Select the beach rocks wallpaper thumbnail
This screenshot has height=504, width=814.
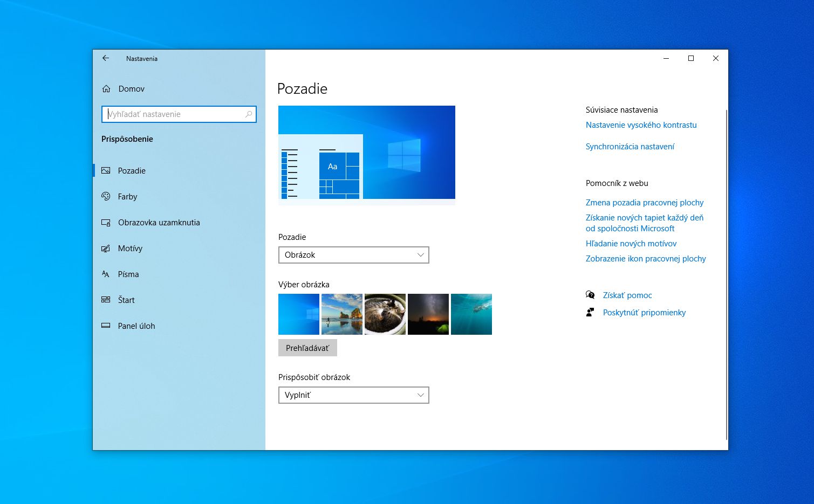pos(342,314)
